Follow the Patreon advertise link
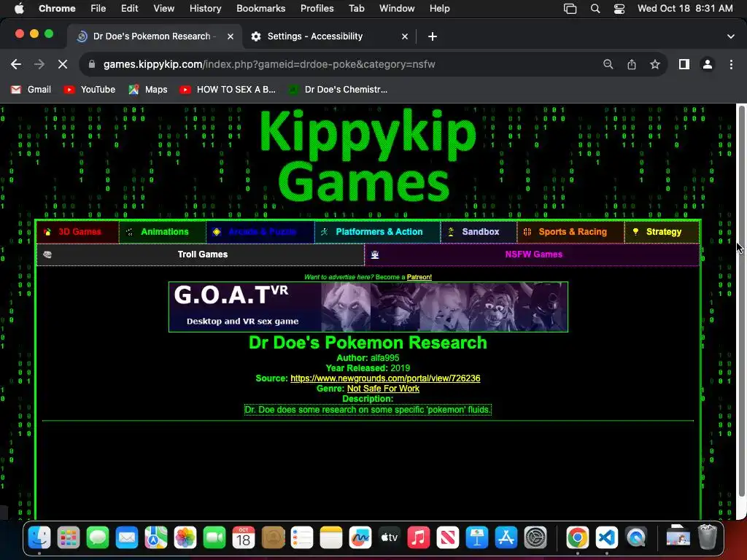This screenshot has width=747, height=560. 419,277
